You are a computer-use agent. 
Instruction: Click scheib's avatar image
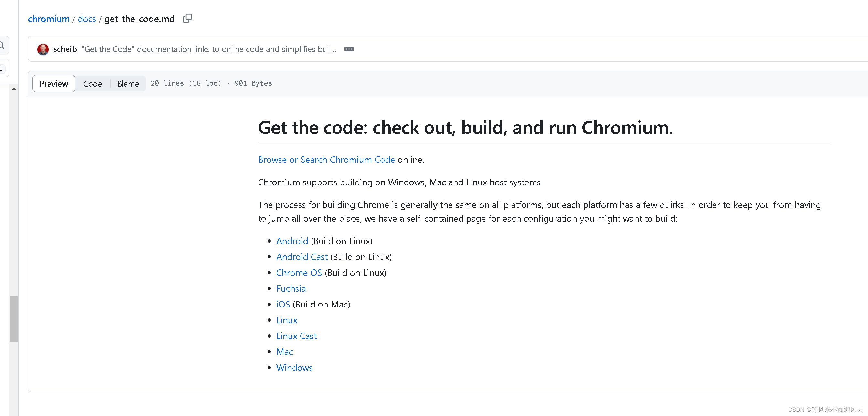(43, 49)
